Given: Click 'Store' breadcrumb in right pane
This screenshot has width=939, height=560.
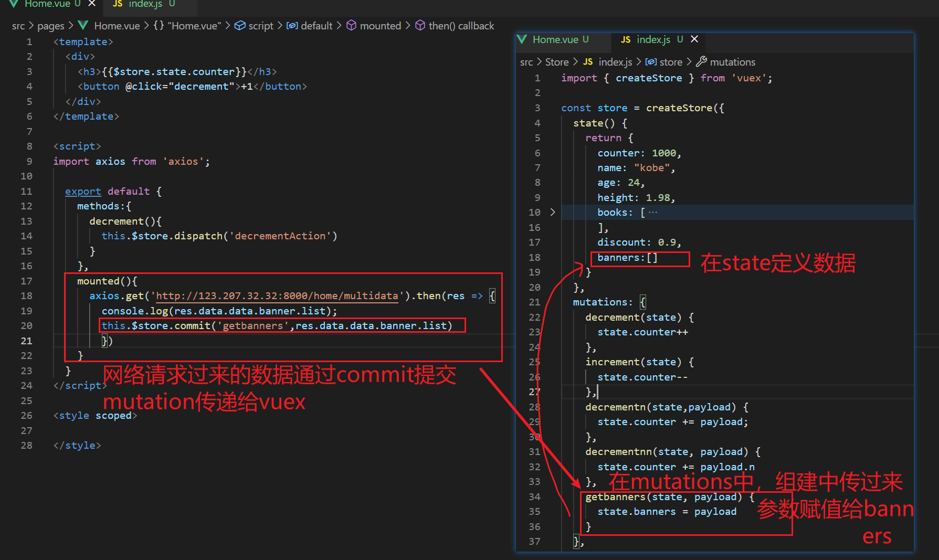Looking at the screenshot, I should [x=557, y=62].
